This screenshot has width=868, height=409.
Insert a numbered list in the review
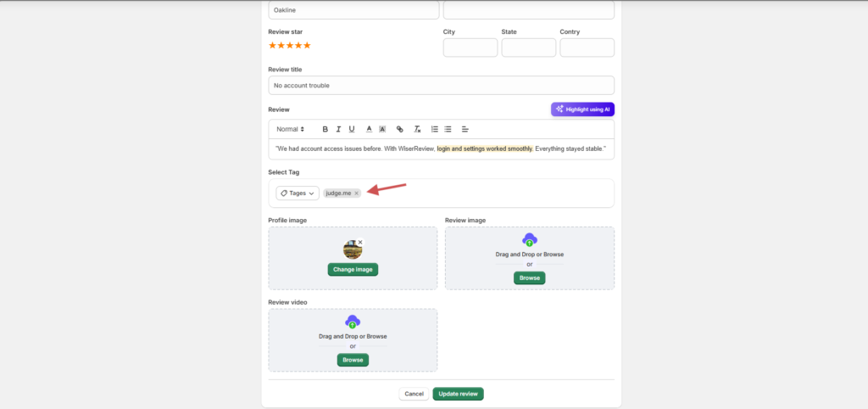(x=435, y=129)
